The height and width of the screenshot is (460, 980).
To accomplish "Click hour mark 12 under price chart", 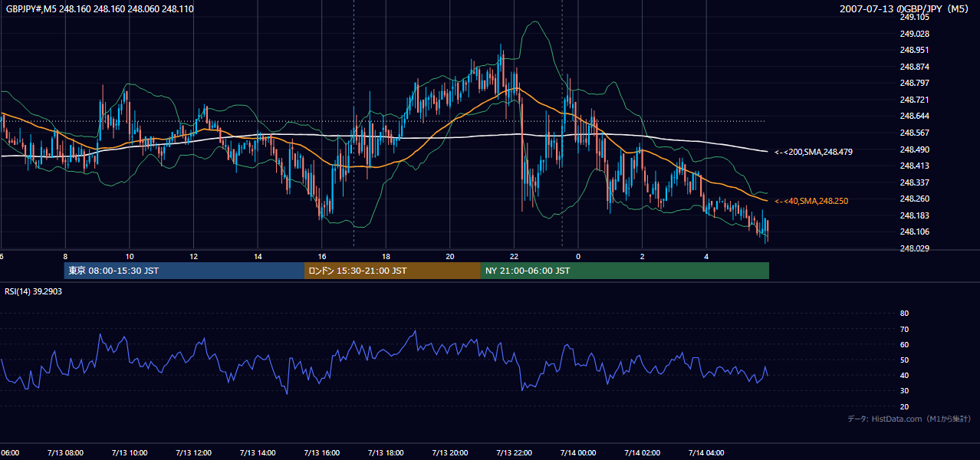I will point(193,256).
